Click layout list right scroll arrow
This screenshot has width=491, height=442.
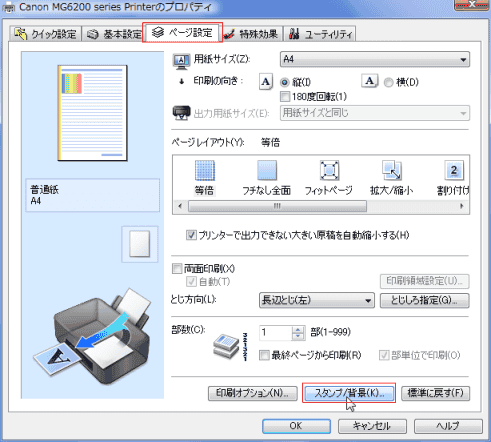coord(462,206)
